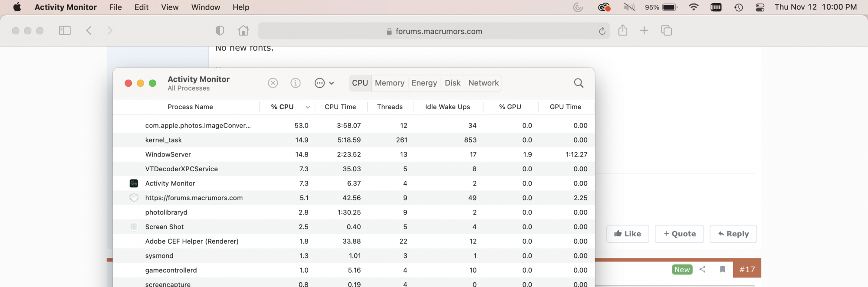Select the WindowServer process row
The image size is (868, 287).
354,154
